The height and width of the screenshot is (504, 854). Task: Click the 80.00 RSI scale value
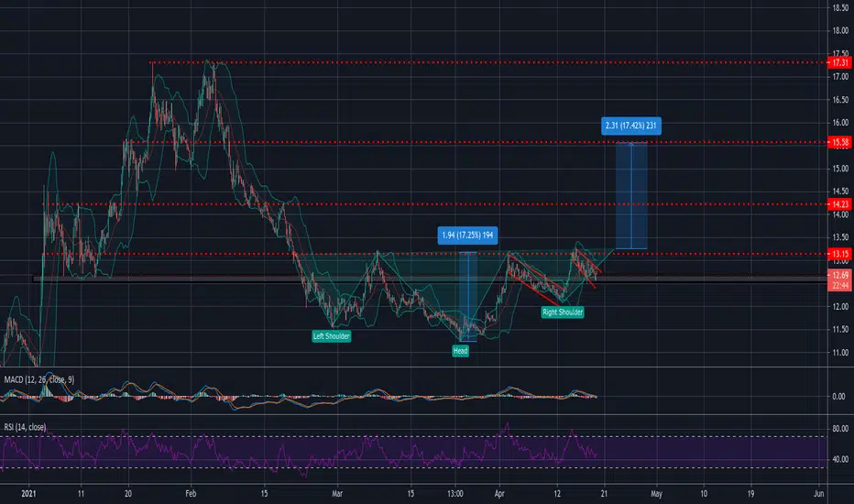click(840, 429)
